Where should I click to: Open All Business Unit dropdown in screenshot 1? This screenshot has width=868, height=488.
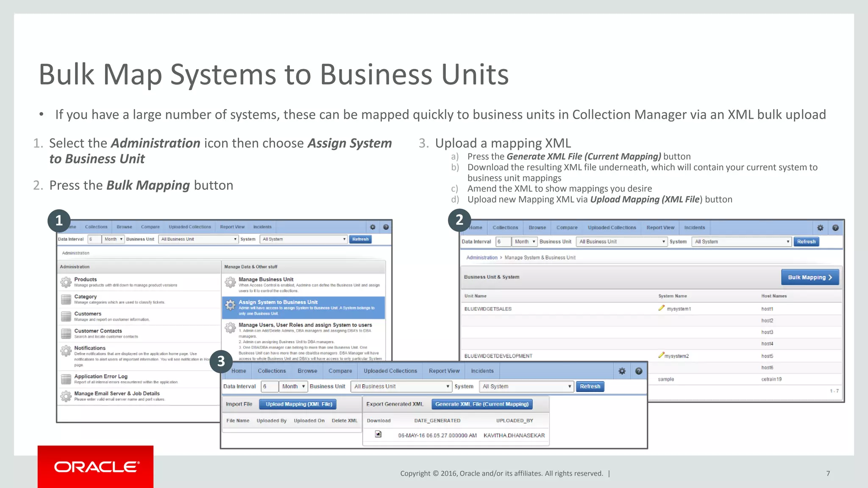click(198, 239)
